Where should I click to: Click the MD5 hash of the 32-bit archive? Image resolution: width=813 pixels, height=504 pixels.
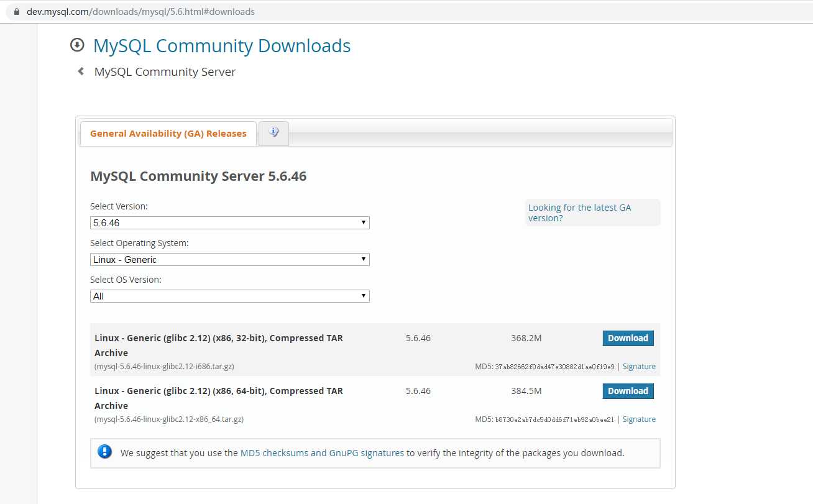(x=554, y=367)
